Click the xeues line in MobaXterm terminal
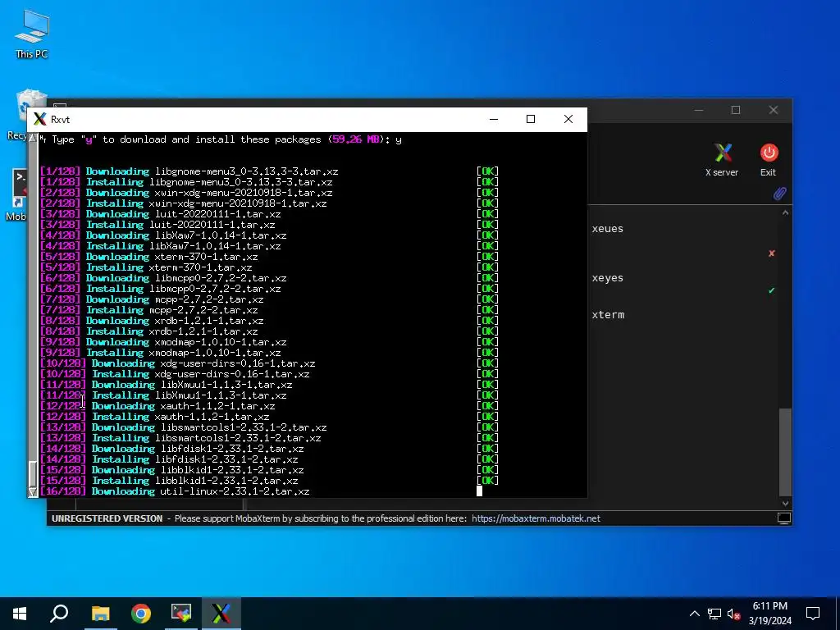Image resolution: width=840 pixels, height=630 pixels. [608, 229]
